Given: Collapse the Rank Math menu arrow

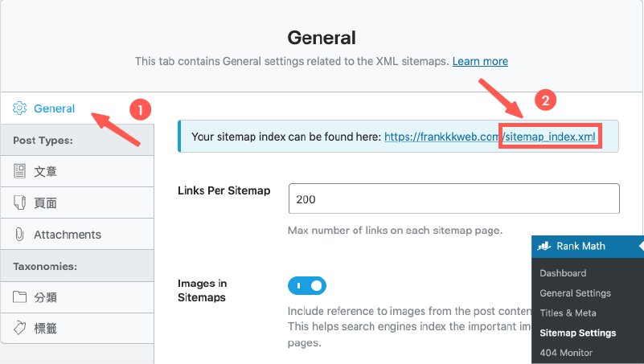Looking at the screenshot, I should coord(640,246).
